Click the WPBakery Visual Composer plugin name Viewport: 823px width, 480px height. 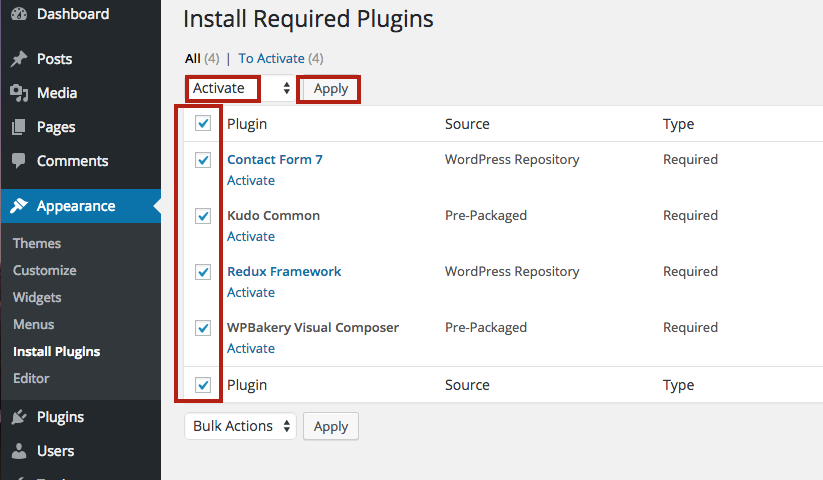pos(313,328)
